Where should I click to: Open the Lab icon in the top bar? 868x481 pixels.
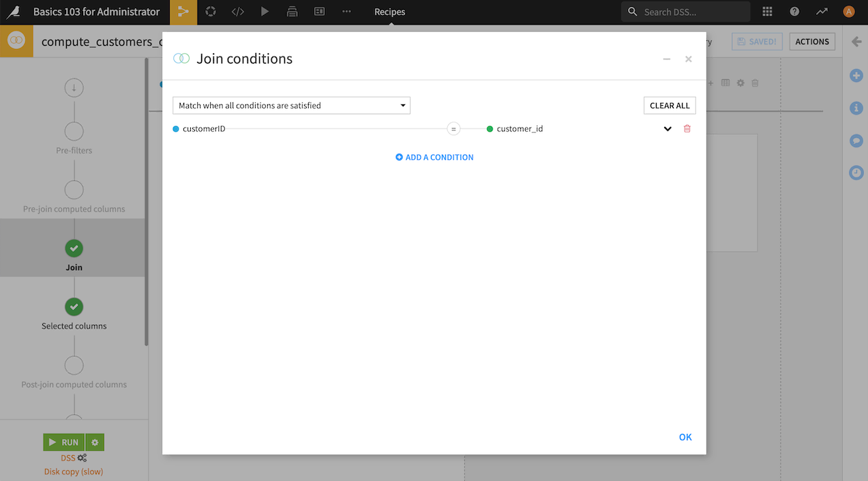210,12
